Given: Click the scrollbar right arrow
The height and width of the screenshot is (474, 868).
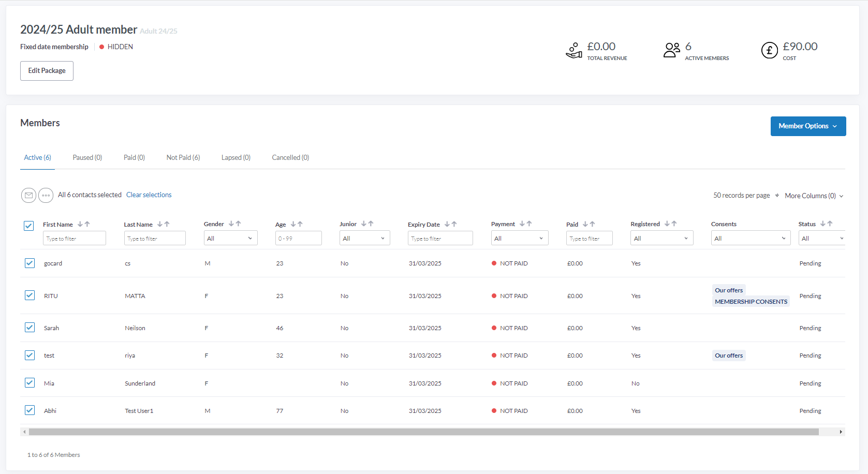Looking at the screenshot, I should click(841, 432).
